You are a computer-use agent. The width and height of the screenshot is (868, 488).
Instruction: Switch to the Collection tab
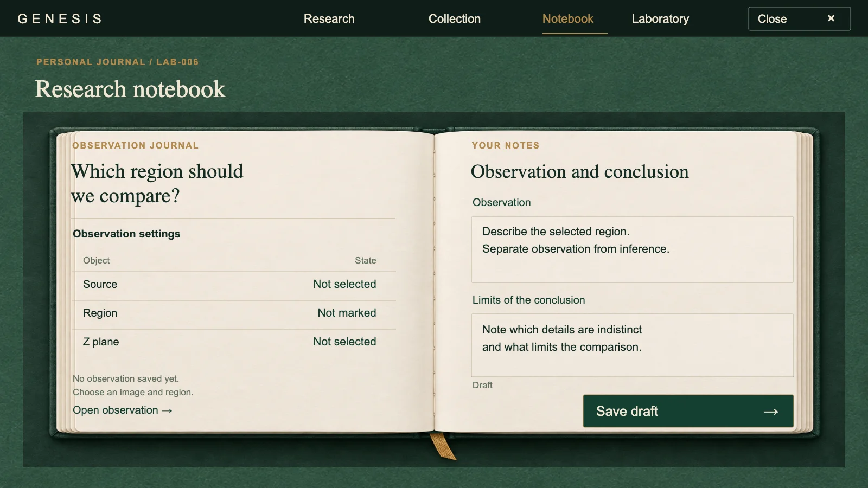coord(455,18)
